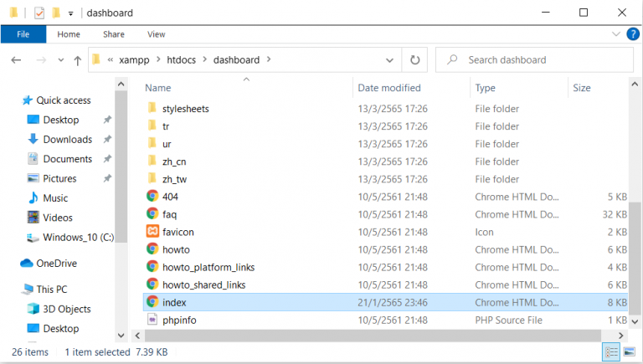Expand the address bar history dropdown
The image size is (643, 364).
pyautogui.click(x=388, y=60)
